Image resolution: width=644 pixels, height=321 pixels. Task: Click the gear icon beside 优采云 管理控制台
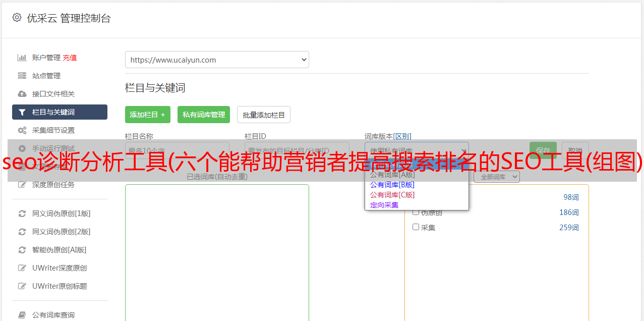[17, 18]
